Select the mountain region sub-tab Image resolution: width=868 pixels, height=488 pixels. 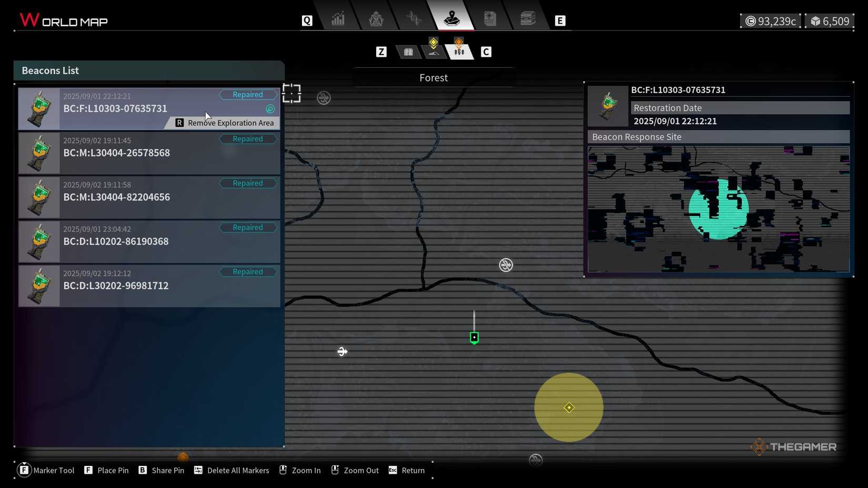(x=433, y=50)
